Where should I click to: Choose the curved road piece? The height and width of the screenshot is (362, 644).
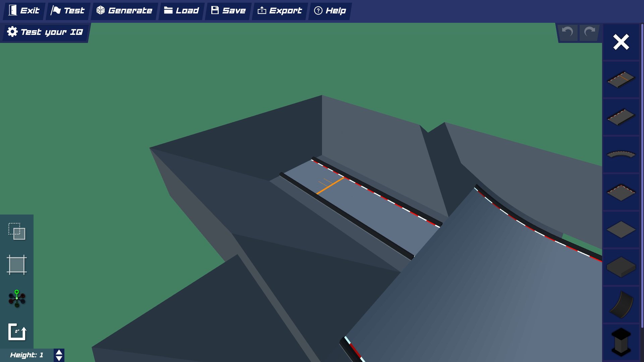621,155
